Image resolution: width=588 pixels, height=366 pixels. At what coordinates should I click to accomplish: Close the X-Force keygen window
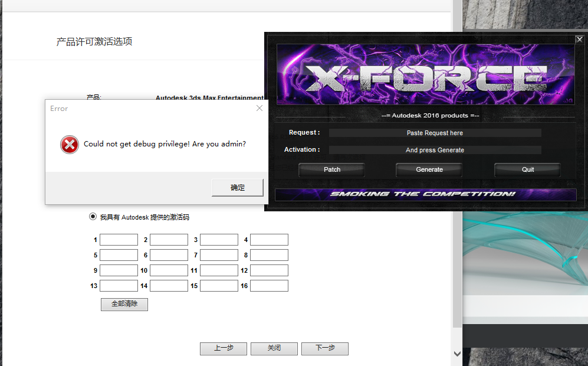tap(579, 40)
